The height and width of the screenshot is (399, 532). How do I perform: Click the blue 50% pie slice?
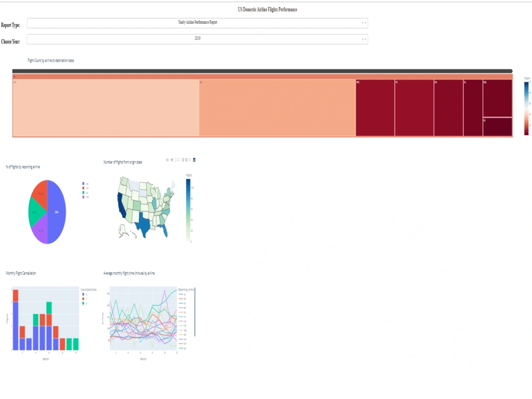(56, 212)
